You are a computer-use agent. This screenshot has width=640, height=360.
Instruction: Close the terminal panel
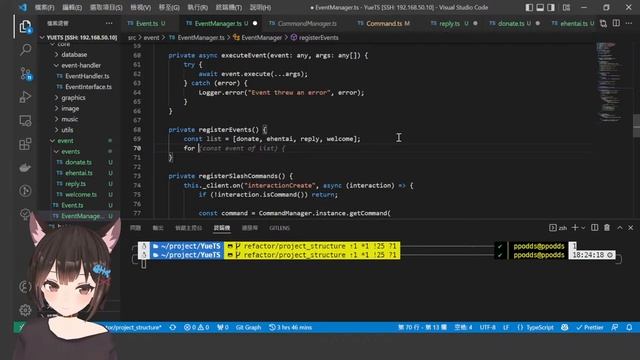coord(631,227)
